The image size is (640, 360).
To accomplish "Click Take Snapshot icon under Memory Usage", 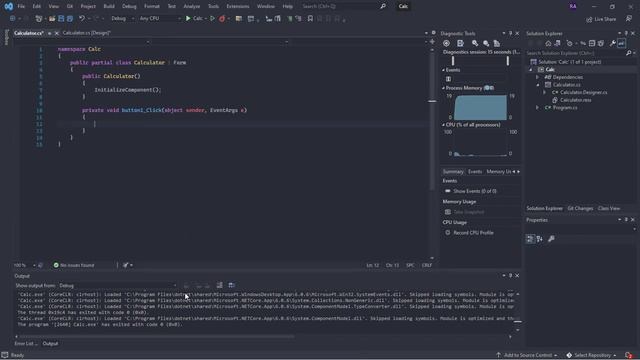I will click(448, 212).
